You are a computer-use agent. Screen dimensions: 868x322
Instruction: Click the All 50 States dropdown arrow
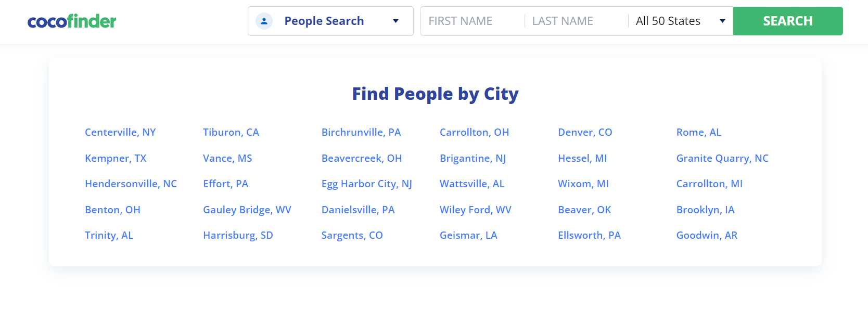722,21
